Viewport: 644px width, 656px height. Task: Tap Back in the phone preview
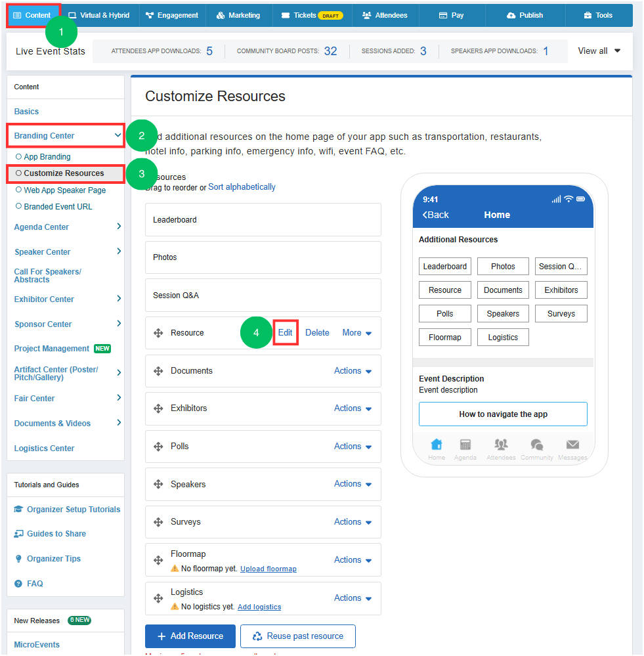436,215
